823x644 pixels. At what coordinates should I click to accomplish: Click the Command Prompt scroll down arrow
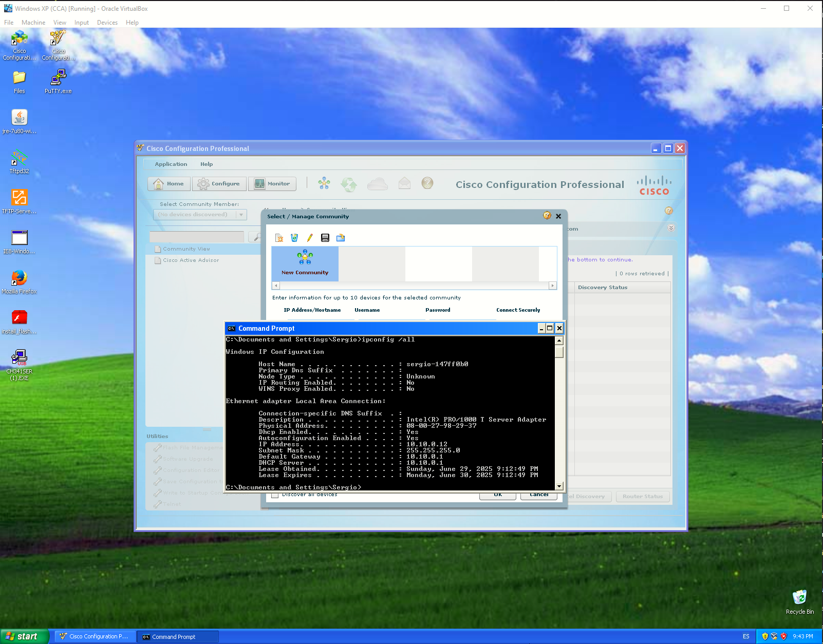(559, 486)
